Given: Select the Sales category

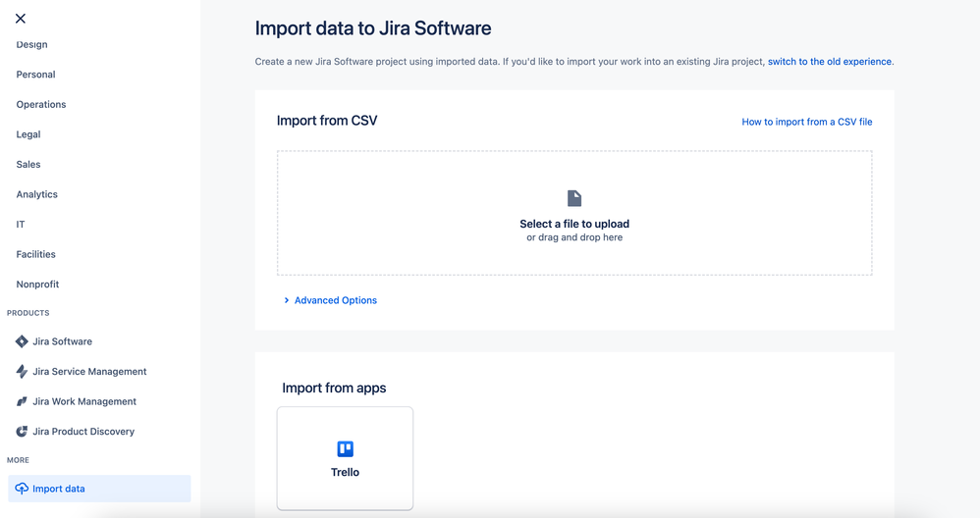Looking at the screenshot, I should pyautogui.click(x=28, y=164).
